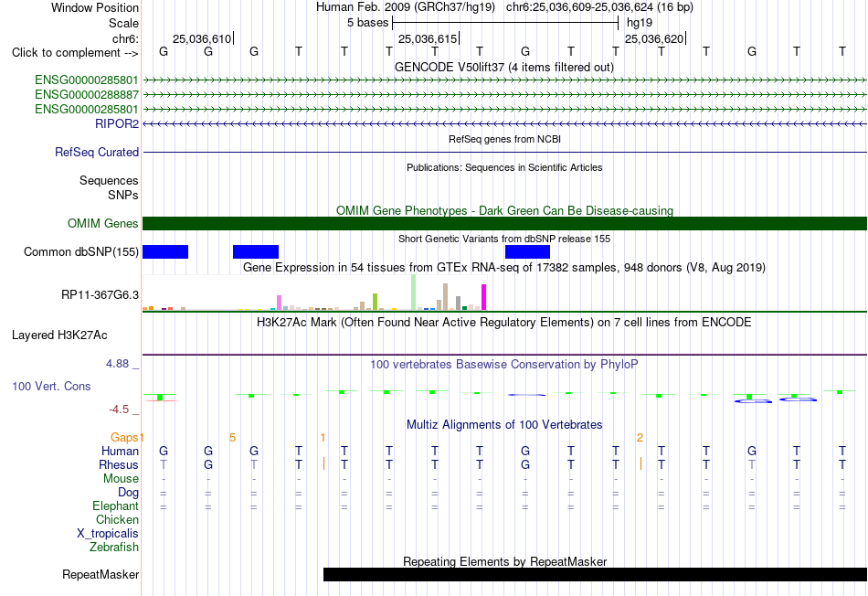The image size is (868, 596).
Task: Click the rightmost blue dbSNP variant block
Action: pos(527,252)
